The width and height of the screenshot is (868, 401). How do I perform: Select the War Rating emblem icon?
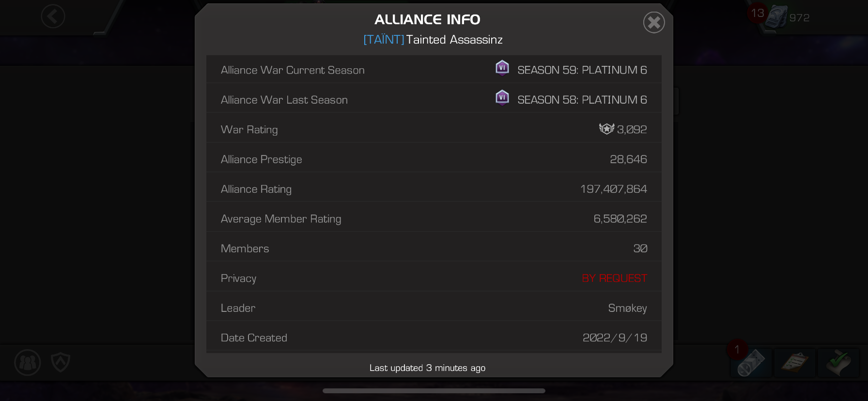(x=606, y=129)
